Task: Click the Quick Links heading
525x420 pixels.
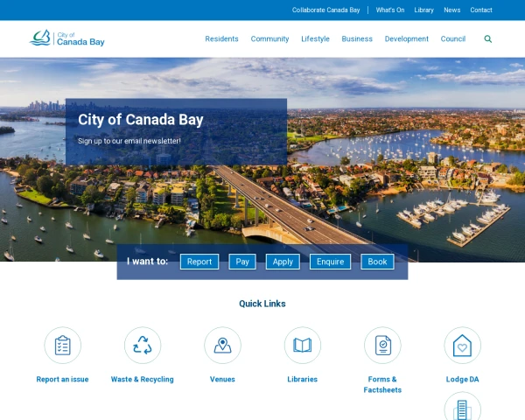Action: [262, 304]
